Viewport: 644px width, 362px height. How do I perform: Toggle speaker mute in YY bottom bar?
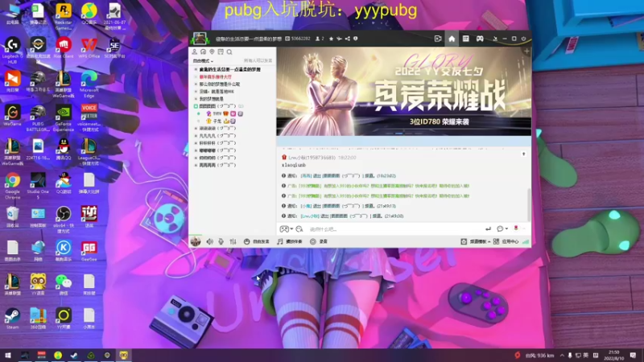[209, 242]
